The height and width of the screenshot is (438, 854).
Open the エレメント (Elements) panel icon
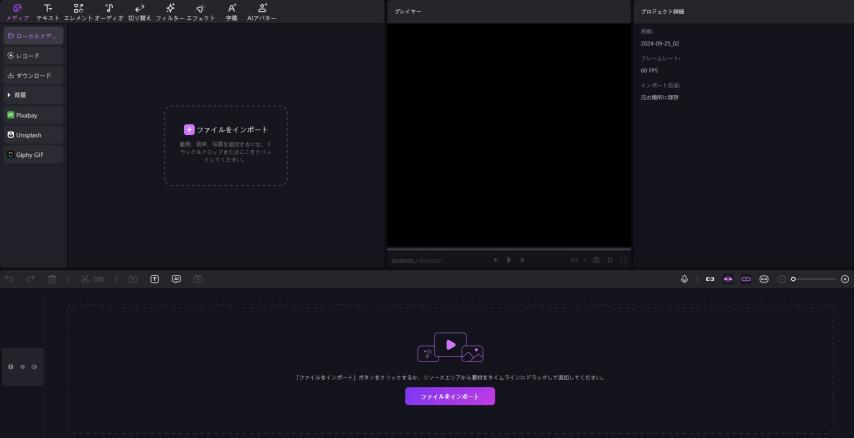(x=77, y=11)
